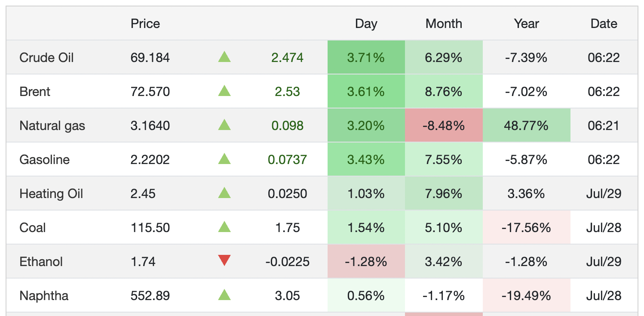Click the 0.0737 change value
Screen dimensions: 644x316
coord(288,160)
